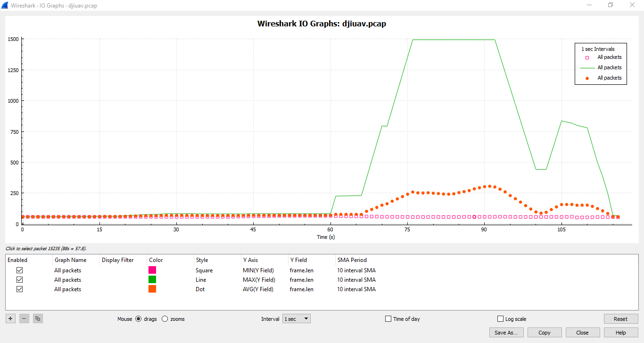644x343 pixels.
Task: Click the 1 sec Intervals legend title
Action: [x=598, y=49]
